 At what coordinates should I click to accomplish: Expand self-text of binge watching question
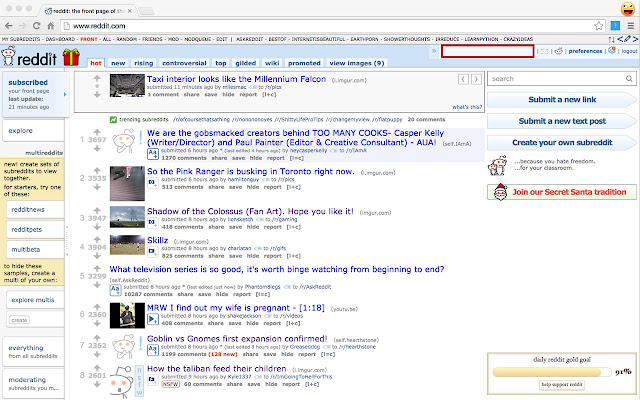pyautogui.click(x=115, y=290)
